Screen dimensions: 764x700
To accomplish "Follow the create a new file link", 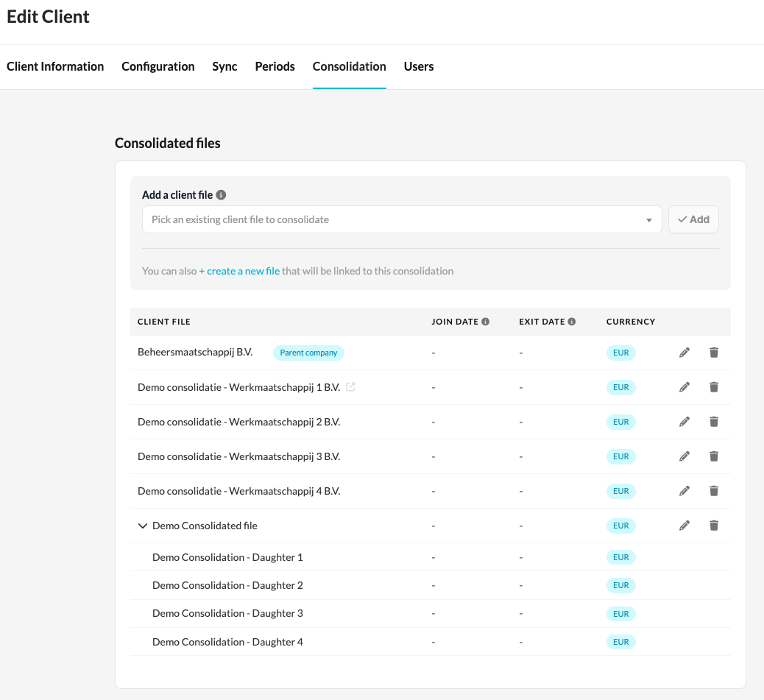I will click(x=239, y=271).
